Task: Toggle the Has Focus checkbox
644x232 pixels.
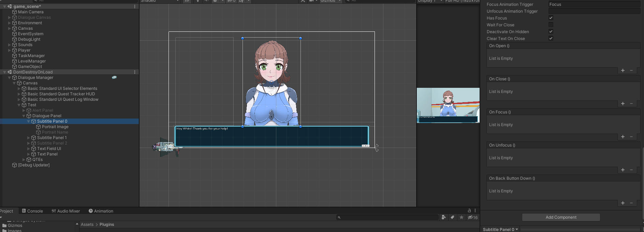Action: point(551,18)
